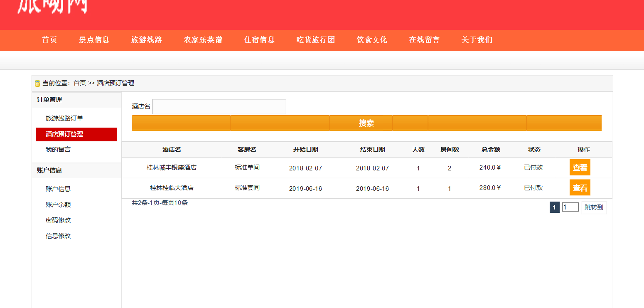
Task: Open the 首页 navigation menu item
Action: [49, 40]
